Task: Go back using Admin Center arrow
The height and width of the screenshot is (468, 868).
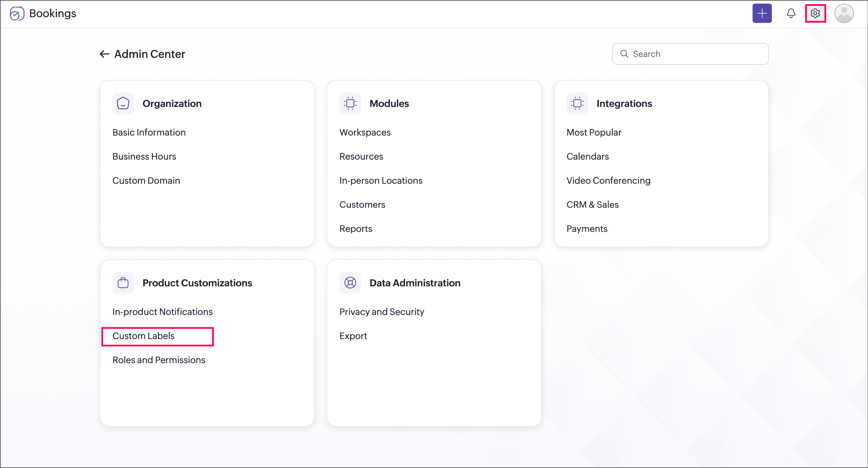Action: click(x=105, y=54)
